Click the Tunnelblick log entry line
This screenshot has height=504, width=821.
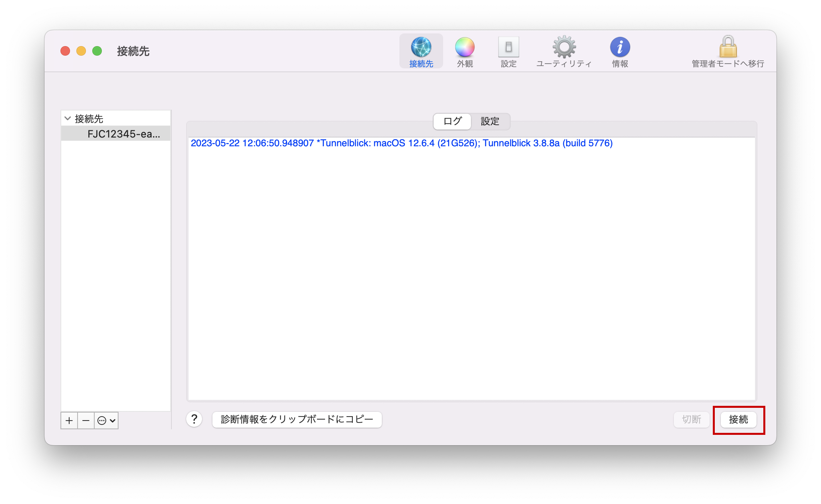(401, 143)
